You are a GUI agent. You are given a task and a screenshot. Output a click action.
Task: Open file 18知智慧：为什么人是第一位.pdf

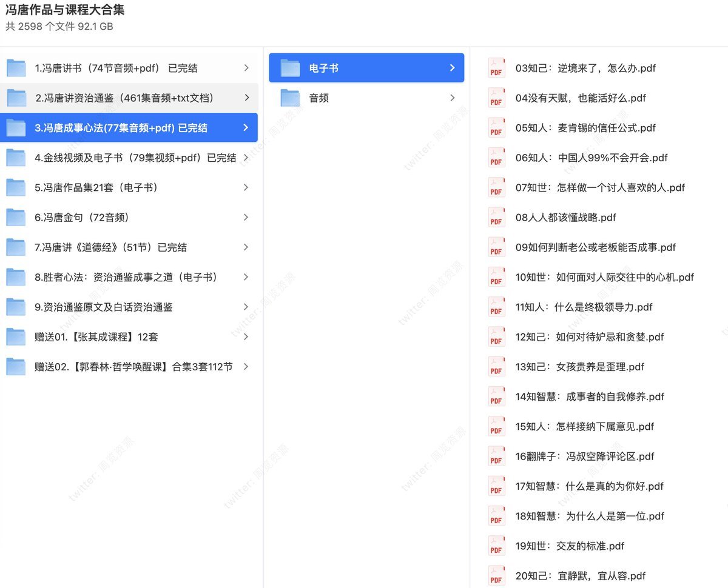pyautogui.click(x=590, y=516)
